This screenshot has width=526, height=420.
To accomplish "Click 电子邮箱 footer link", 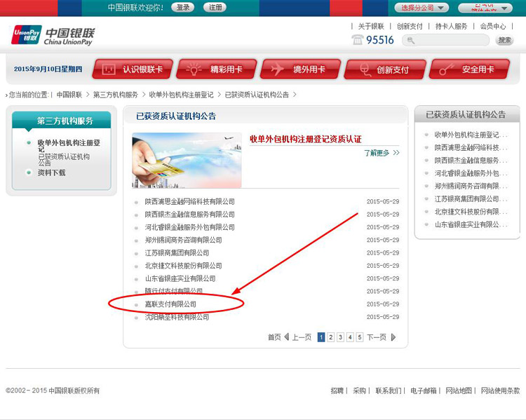I will pyautogui.click(x=424, y=391).
